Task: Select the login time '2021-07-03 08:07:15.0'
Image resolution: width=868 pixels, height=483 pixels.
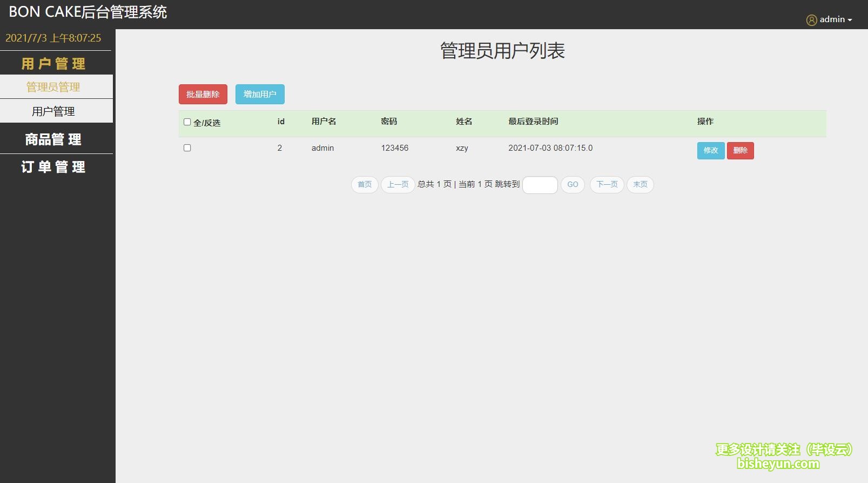Action: (550, 148)
